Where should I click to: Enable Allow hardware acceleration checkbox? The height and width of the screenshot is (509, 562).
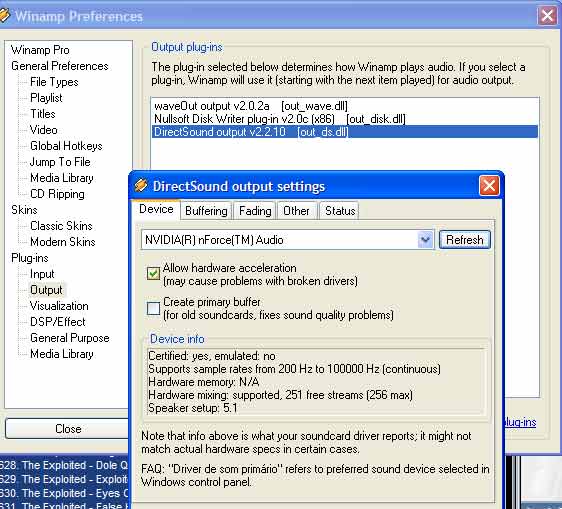point(153,273)
